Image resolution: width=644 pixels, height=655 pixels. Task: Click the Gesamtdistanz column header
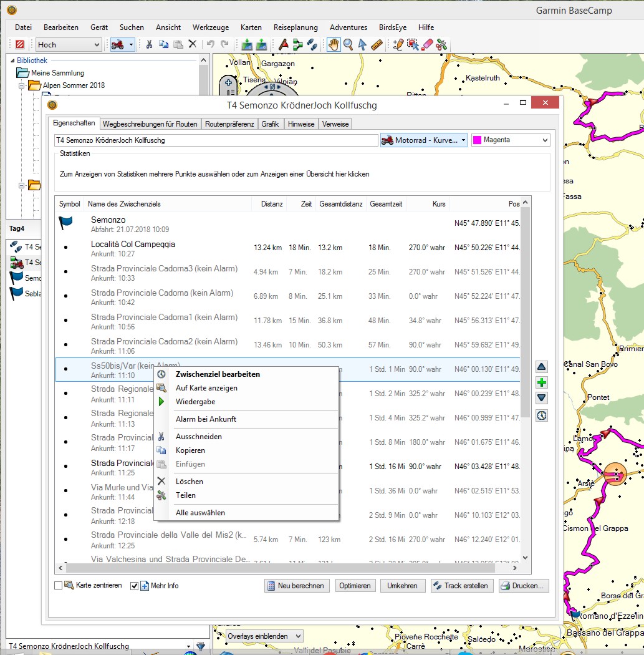click(340, 204)
